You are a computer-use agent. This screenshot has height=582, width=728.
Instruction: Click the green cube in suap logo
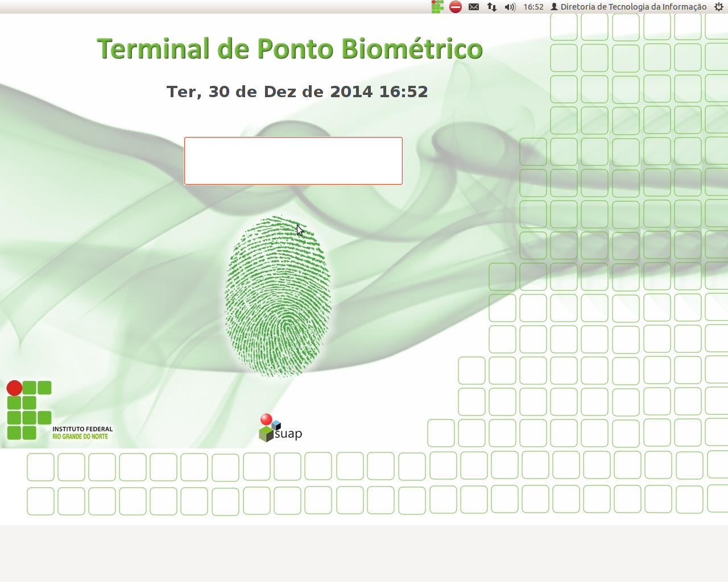pos(266,434)
